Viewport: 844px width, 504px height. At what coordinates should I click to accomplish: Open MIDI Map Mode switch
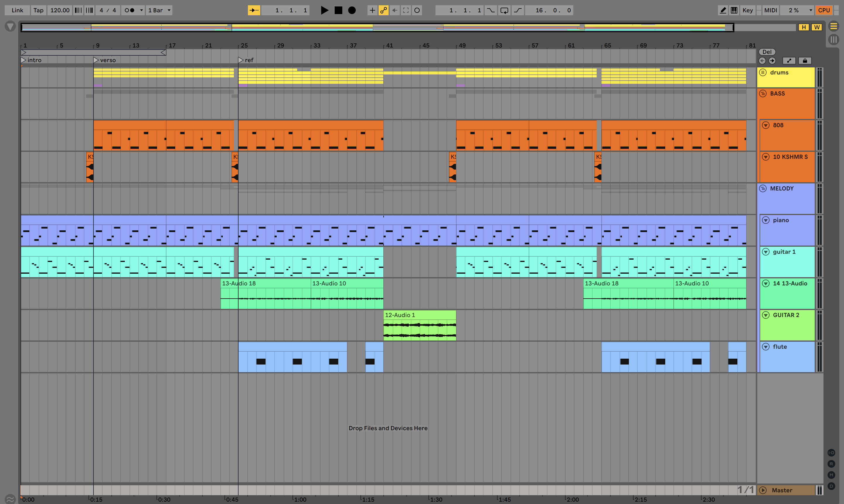pos(770,10)
